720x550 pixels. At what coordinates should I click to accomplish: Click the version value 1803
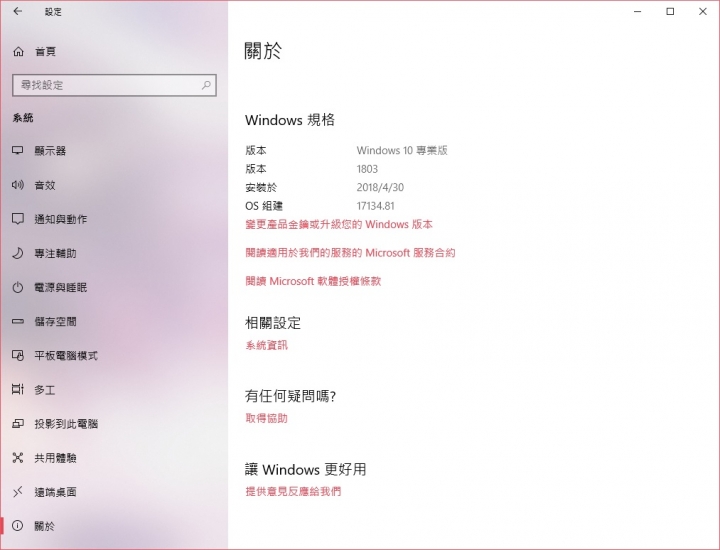pyautogui.click(x=367, y=169)
